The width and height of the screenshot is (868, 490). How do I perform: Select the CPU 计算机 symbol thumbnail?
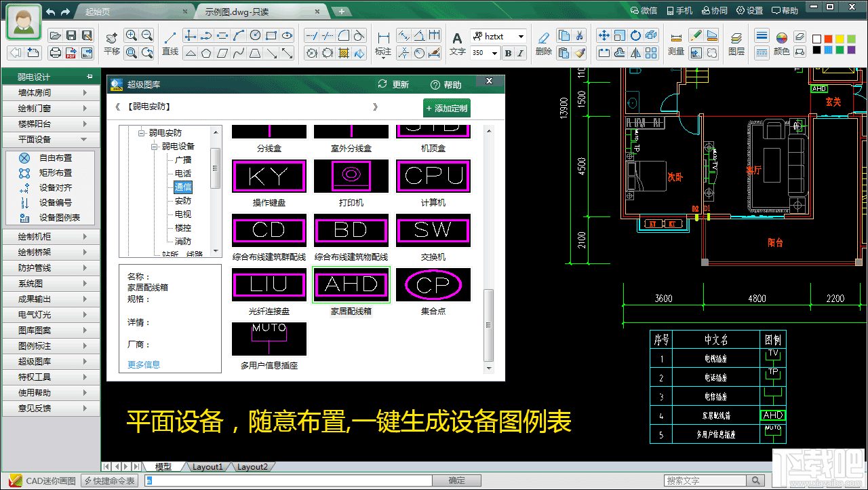(x=433, y=176)
